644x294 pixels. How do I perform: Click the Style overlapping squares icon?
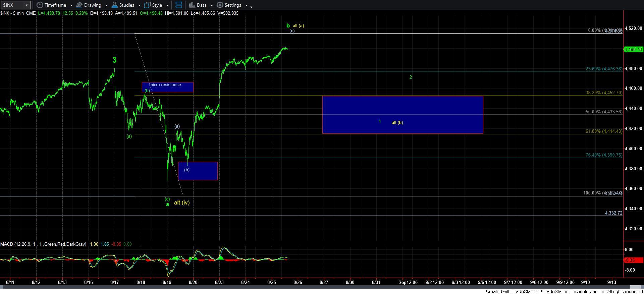point(147,5)
